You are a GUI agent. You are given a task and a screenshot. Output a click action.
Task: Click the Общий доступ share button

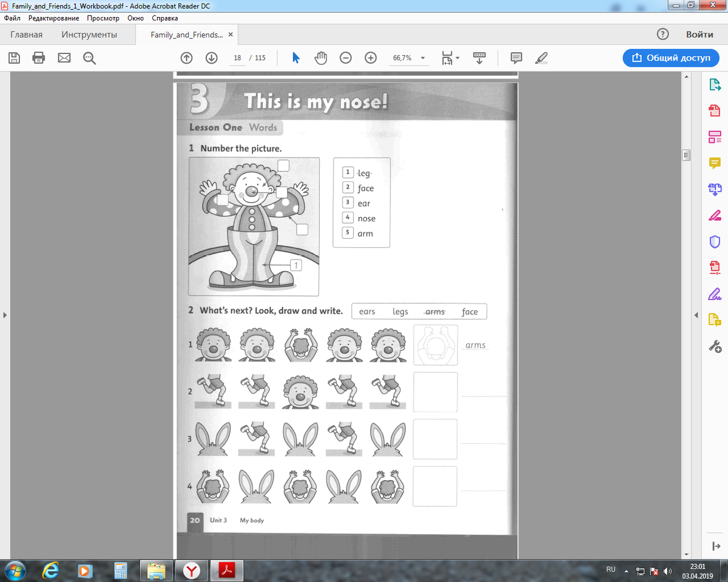pyautogui.click(x=671, y=58)
